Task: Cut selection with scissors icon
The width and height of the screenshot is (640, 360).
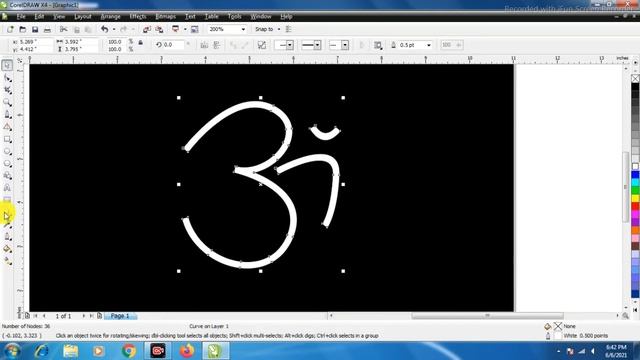Action: click(x=64, y=29)
